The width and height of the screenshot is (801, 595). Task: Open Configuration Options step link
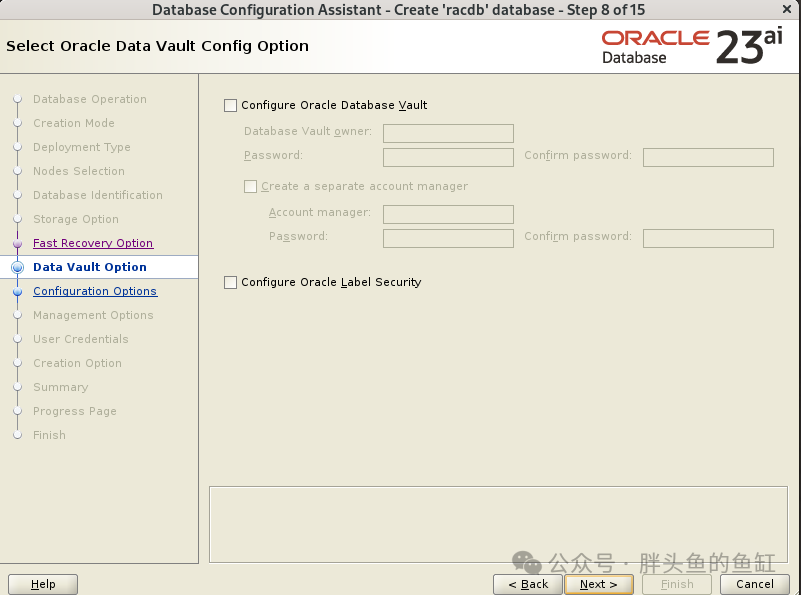click(x=95, y=291)
